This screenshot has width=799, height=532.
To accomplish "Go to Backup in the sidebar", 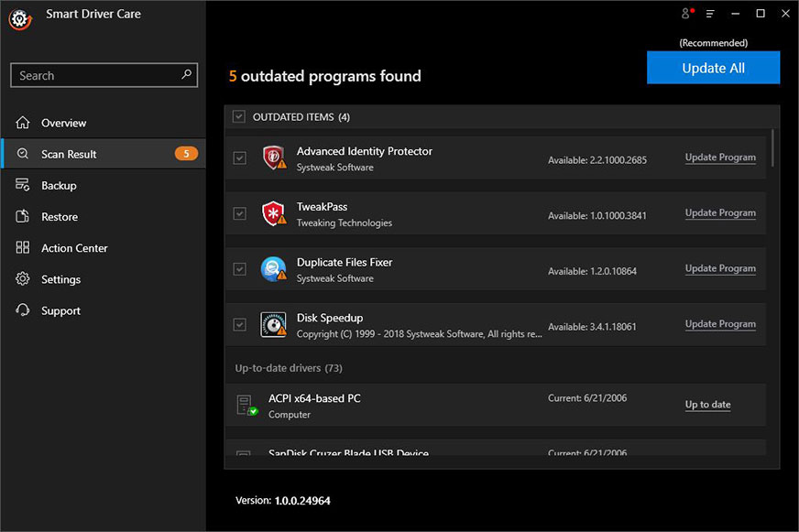I will [x=59, y=185].
